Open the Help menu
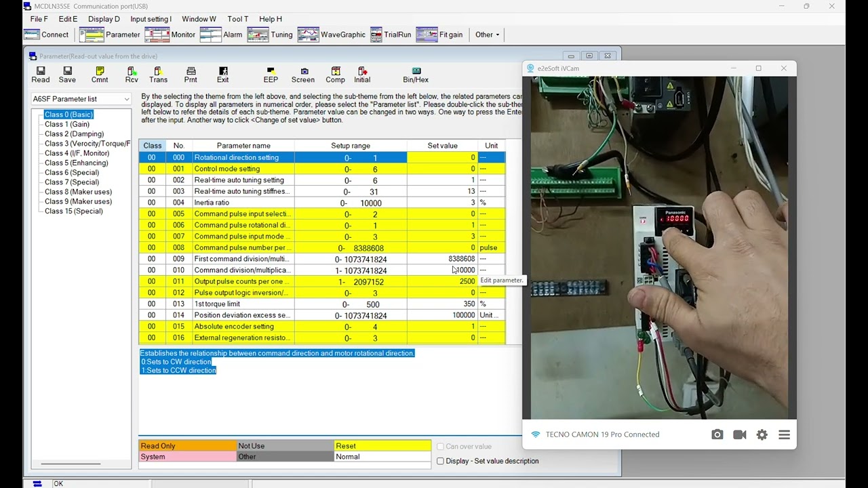The width and height of the screenshot is (868, 488). 271,19
